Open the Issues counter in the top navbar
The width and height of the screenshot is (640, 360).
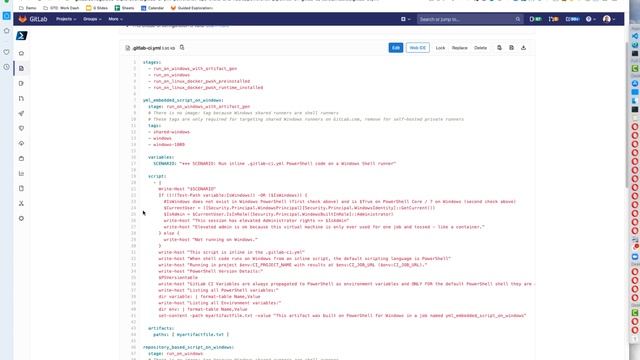535,19
